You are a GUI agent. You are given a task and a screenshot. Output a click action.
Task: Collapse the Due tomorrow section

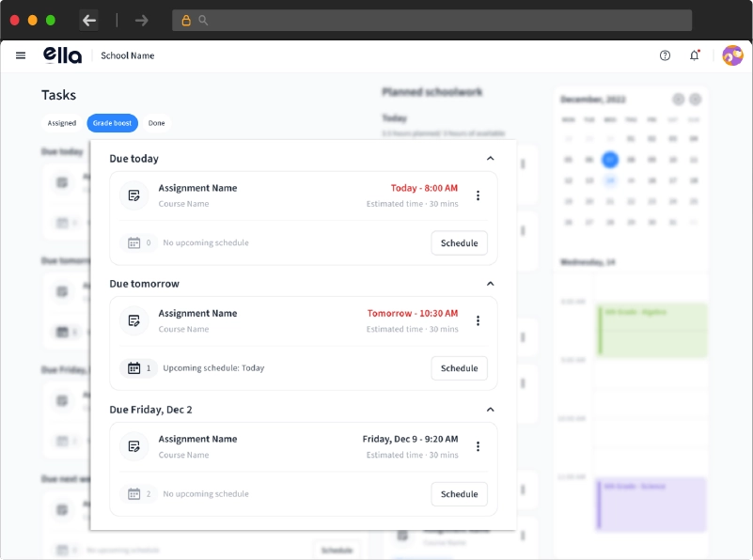click(490, 284)
